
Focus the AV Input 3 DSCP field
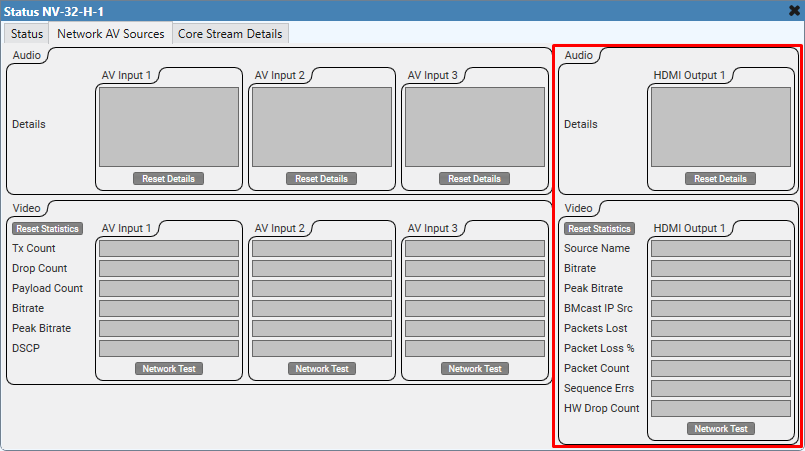tap(474, 348)
